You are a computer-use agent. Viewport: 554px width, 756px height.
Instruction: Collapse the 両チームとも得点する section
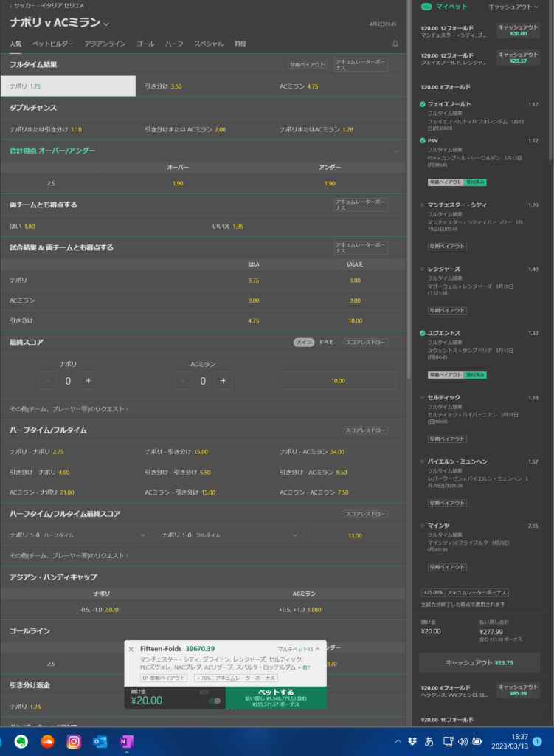tap(396, 205)
